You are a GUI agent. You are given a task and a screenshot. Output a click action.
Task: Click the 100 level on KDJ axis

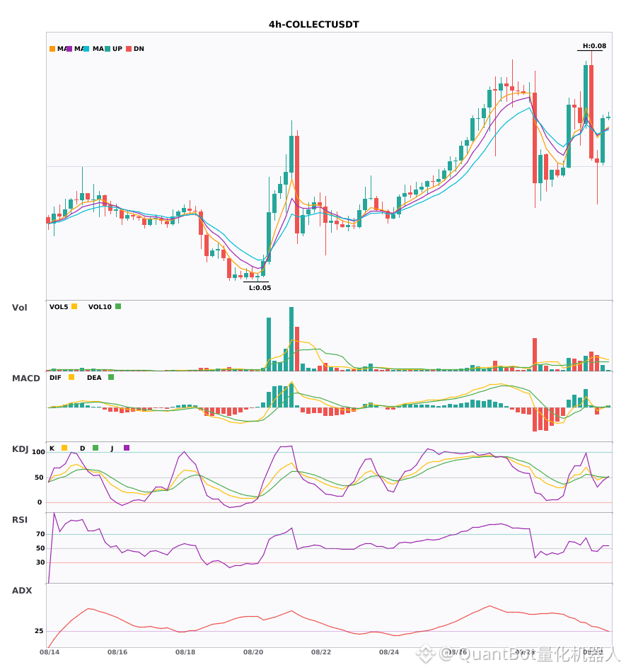coord(39,452)
